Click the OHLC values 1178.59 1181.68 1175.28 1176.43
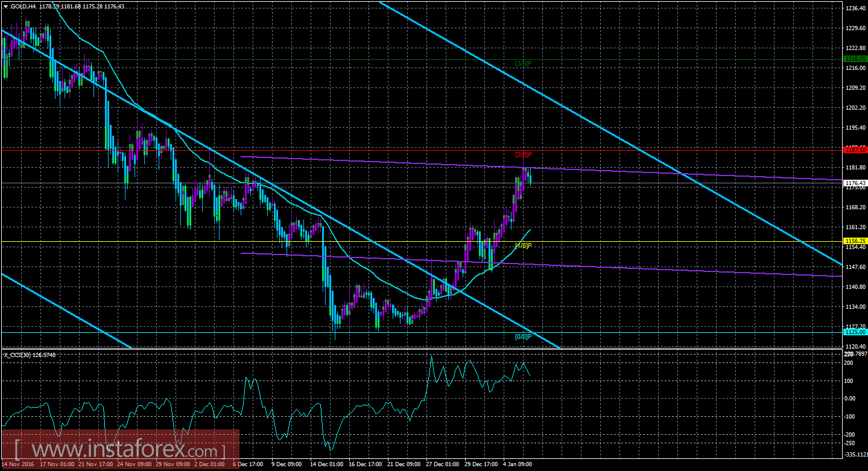The width and height of the screenshot is (868, 471). (81, 6)
